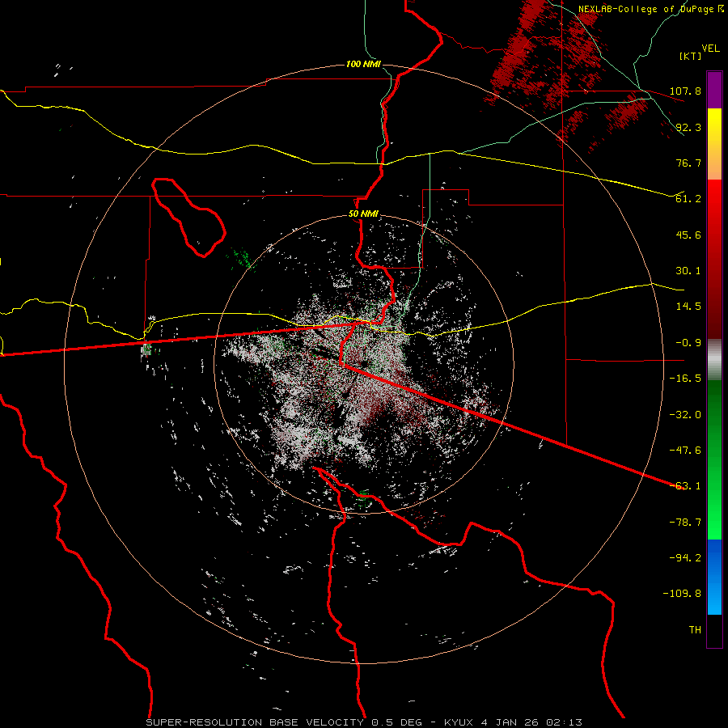Image resolution: width=728 pixels, height=728 pixels.
Task: Click the VEL legend title
Action: pos(711,49)
